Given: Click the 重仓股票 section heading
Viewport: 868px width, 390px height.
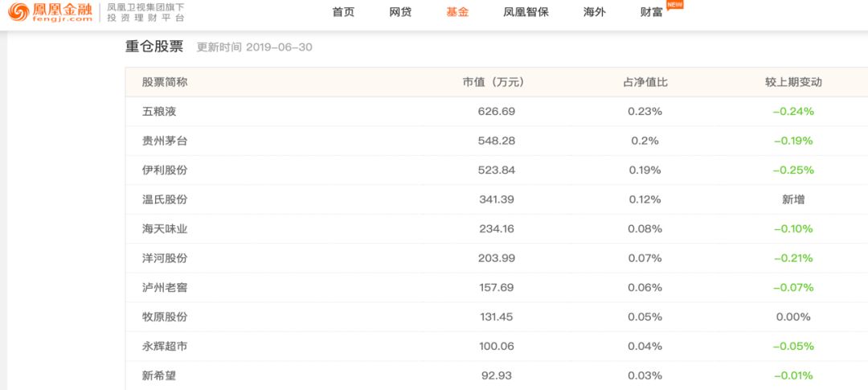Looking at the screenshot, I should (154, 47).
